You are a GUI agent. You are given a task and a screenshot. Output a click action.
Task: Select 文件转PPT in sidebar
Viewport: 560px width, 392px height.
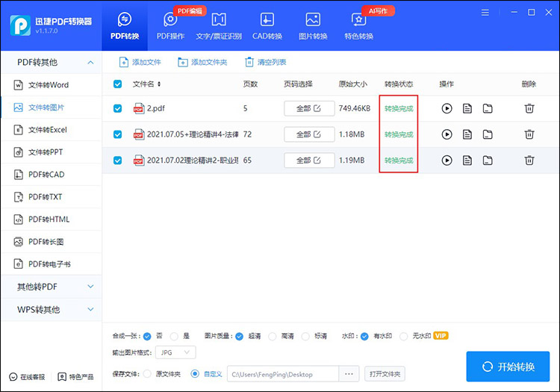click(52, 152)
